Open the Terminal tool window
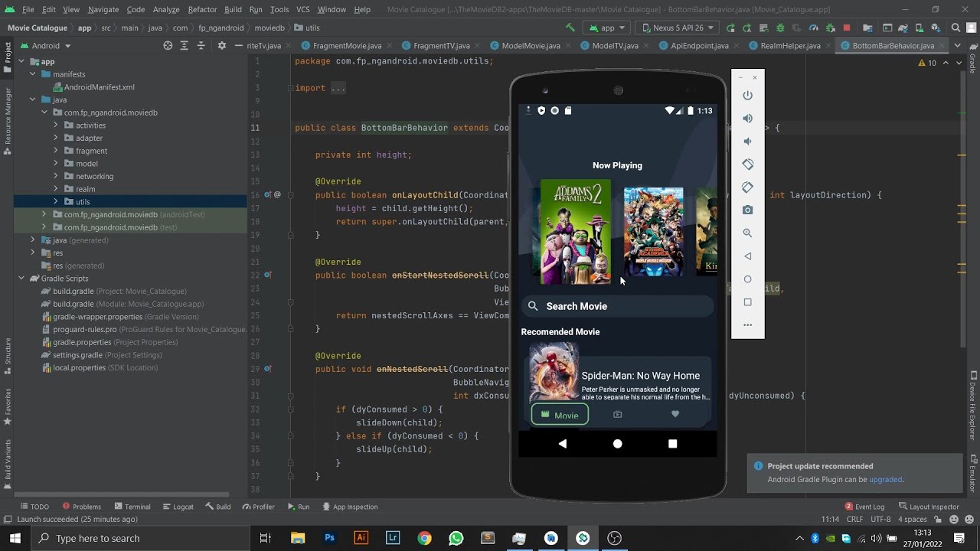 click(132, 507)
